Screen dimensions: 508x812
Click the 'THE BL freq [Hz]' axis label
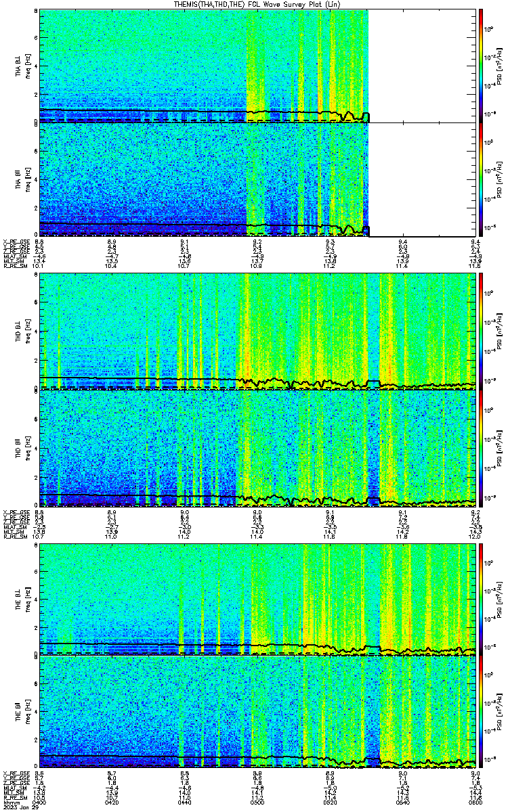pyautogui.click(x=22, y=600)
